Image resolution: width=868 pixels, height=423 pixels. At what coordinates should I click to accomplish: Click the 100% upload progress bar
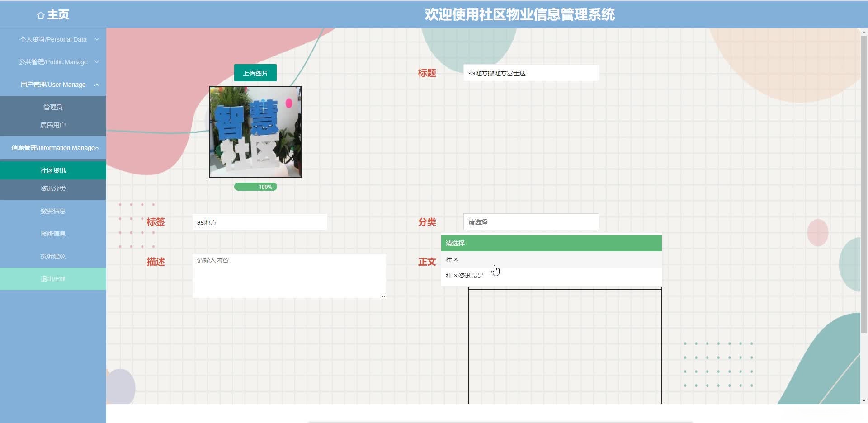click(255, 186)
